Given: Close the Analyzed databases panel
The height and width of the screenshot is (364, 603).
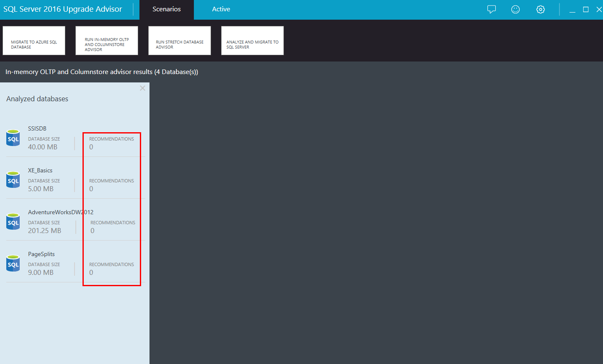Looking at the screenshot, I should click(142, 88).
